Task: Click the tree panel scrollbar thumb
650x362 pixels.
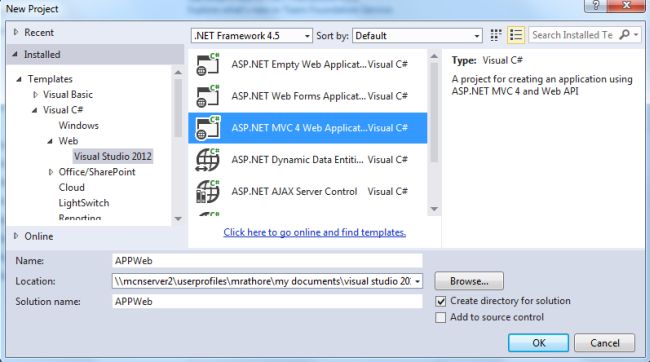Action: (178, 108)
